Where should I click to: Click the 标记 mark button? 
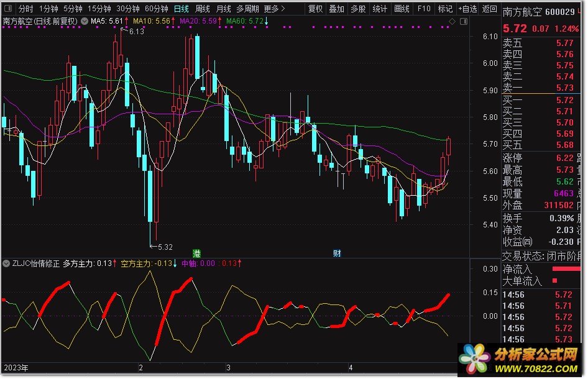coord(445,9)
